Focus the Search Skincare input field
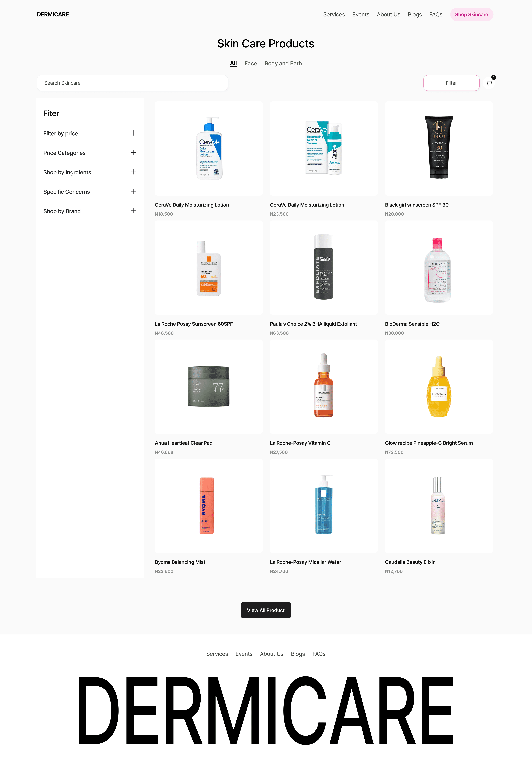This screenshot has height=764, width=532. tap(132, 83)
